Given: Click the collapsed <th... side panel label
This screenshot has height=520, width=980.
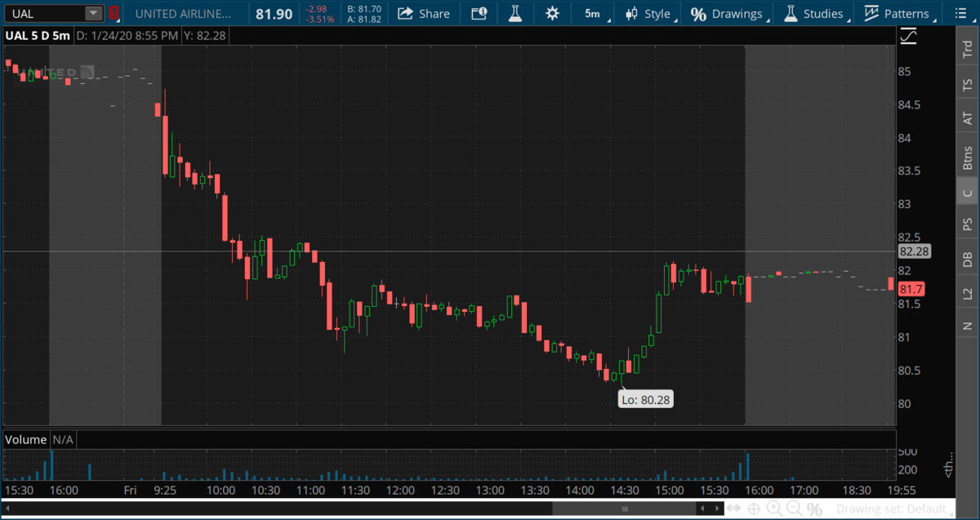Looking at the screenshot, I should (x=948, y=465).
